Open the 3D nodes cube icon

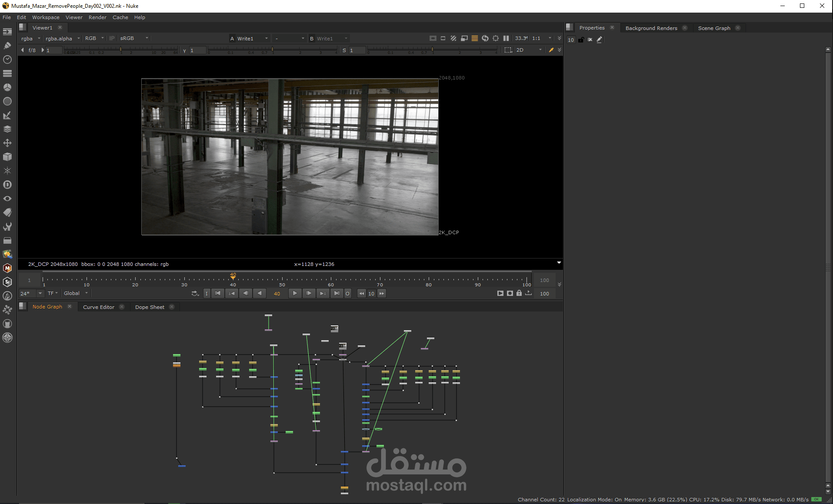[x=7, y=157]
